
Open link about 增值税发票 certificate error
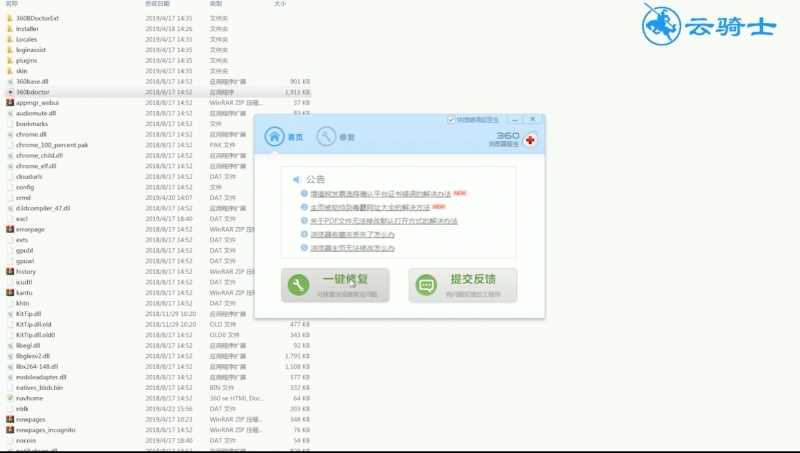click(381, 194)
